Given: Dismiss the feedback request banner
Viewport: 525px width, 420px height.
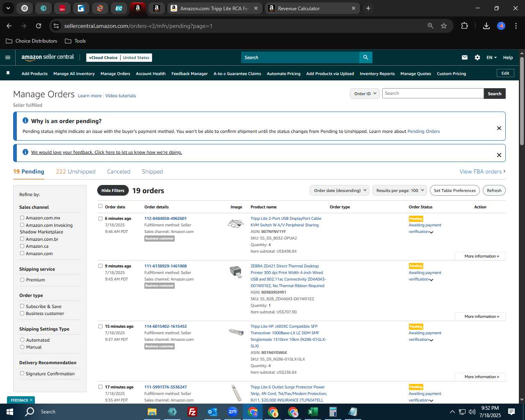Looking at the screenshot, I should tap(499, 155).
